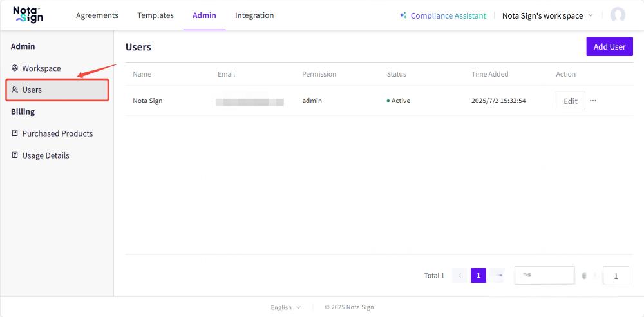Open the English language selector

285,307
